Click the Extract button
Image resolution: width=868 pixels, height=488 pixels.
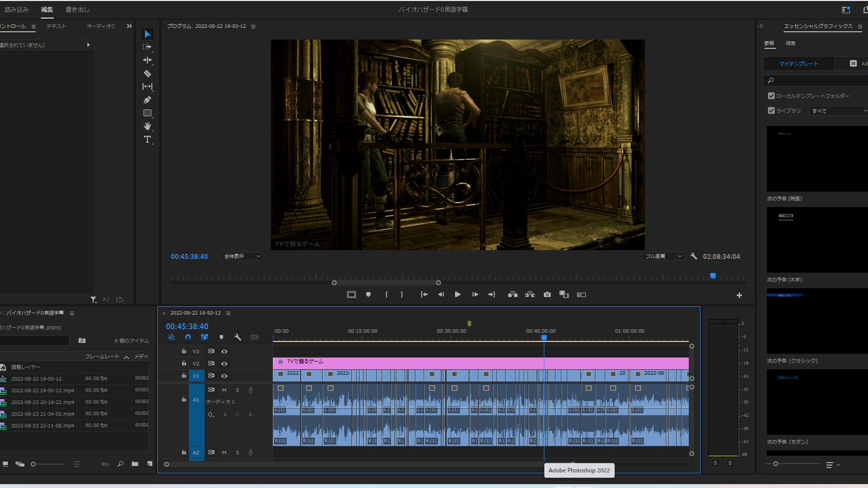(x=530, y=295)
